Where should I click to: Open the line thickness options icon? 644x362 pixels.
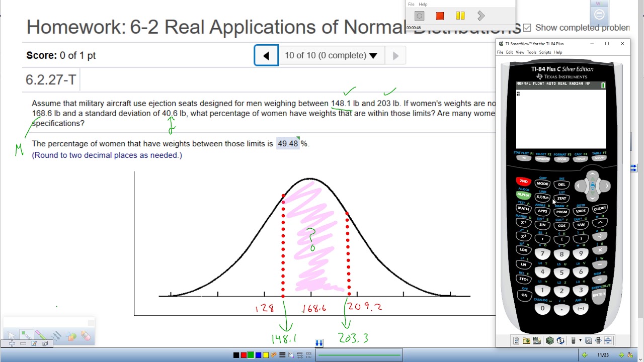pos(282,355)
